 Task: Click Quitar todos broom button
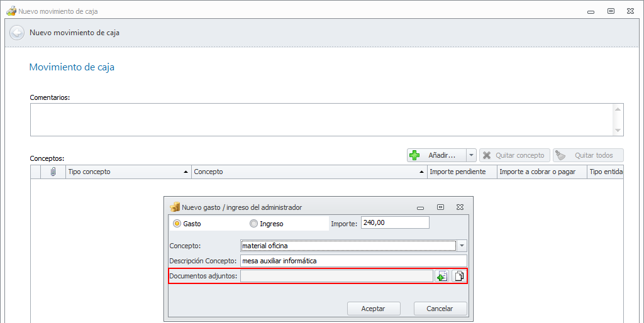click(587, 155)
